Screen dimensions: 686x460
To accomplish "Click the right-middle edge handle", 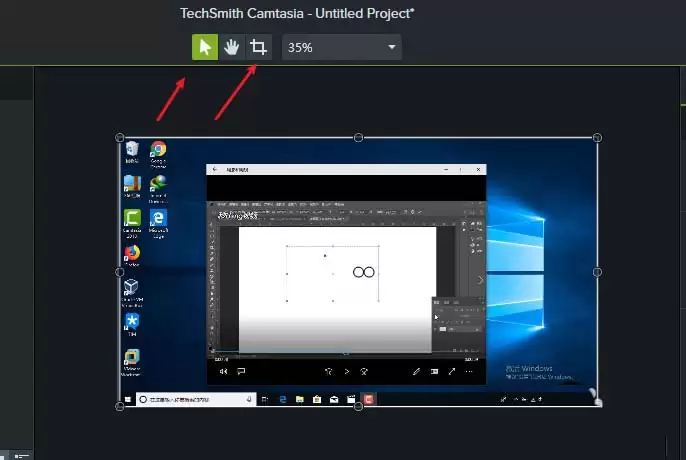I will click(x=597, y=272).
